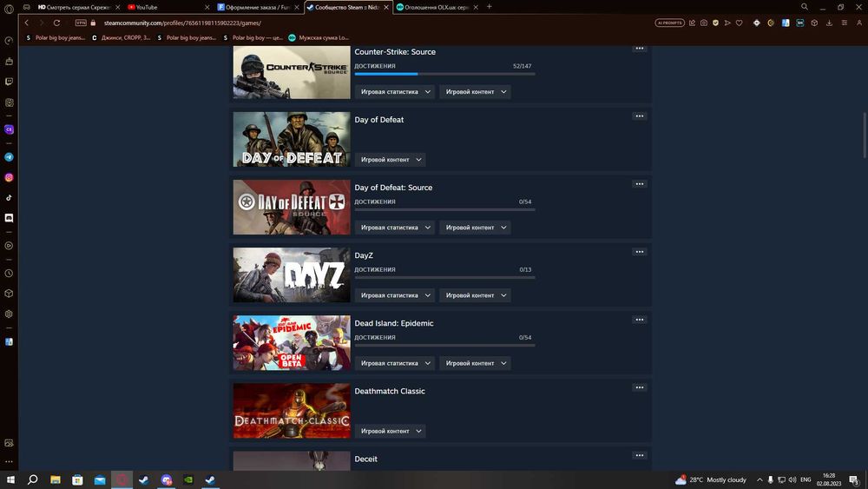The width and height of the screenshot is (868, 489).
Task: Open History clock icon in sidebar
Action: pos(9,274)
